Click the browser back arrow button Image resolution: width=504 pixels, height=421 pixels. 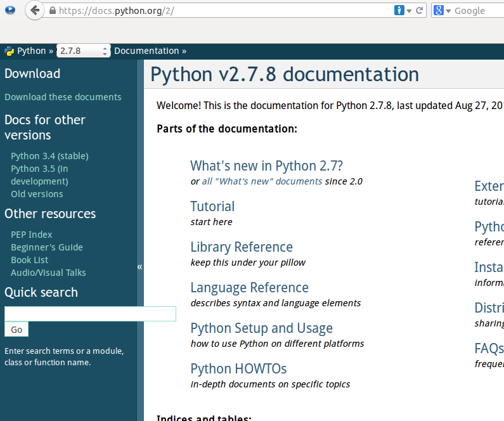click(35, 10)
